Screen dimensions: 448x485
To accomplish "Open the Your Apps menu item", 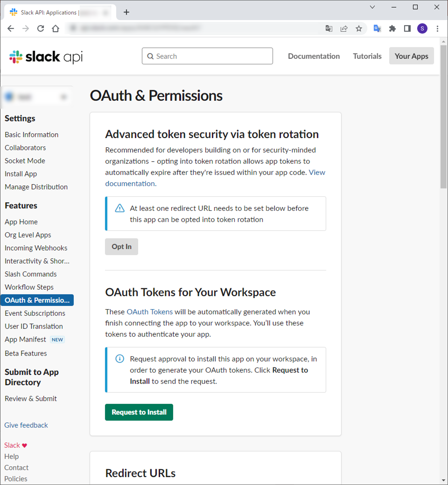I will (411, 56).
